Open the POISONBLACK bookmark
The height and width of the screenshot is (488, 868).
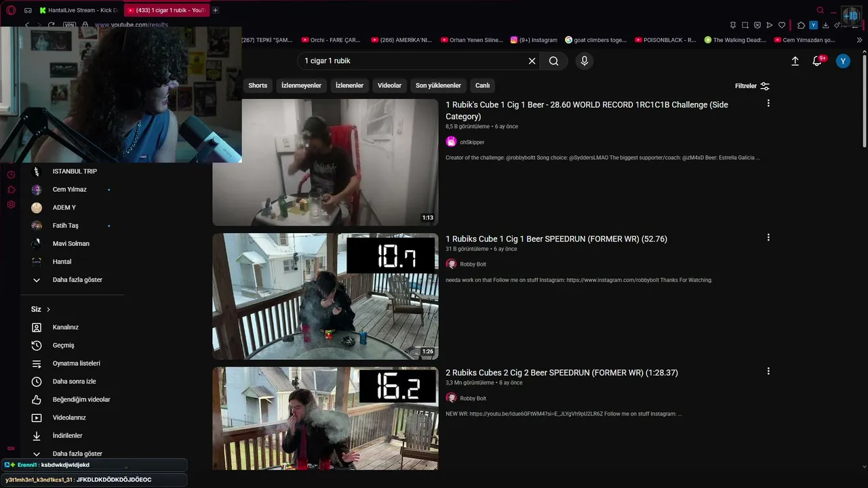pyautogui.click(x=665, y=40)
